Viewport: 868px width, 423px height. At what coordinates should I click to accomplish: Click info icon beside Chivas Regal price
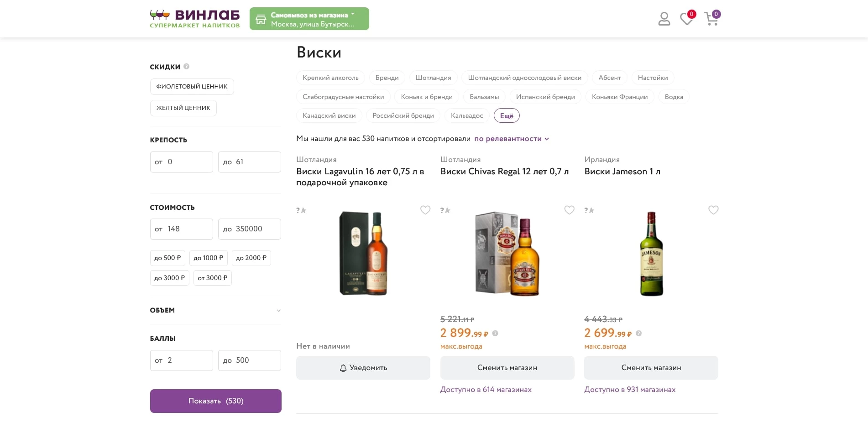tap(495, 334)
